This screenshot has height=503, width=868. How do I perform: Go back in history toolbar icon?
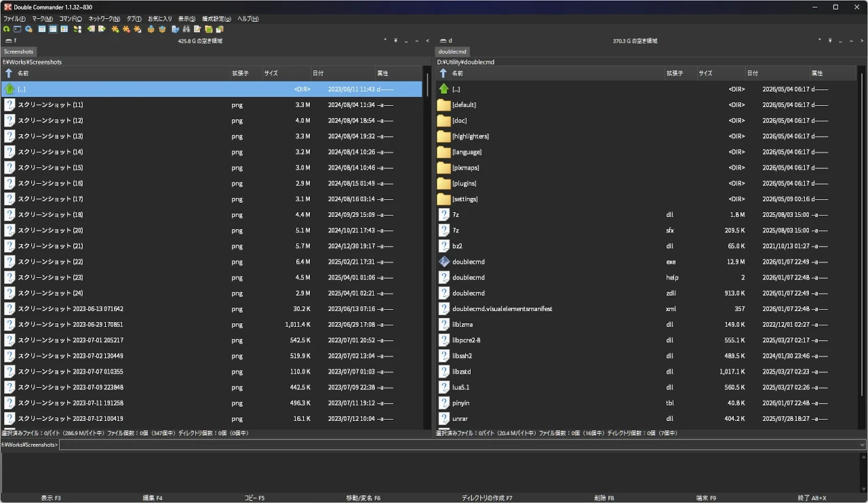[x=91, y=29]
